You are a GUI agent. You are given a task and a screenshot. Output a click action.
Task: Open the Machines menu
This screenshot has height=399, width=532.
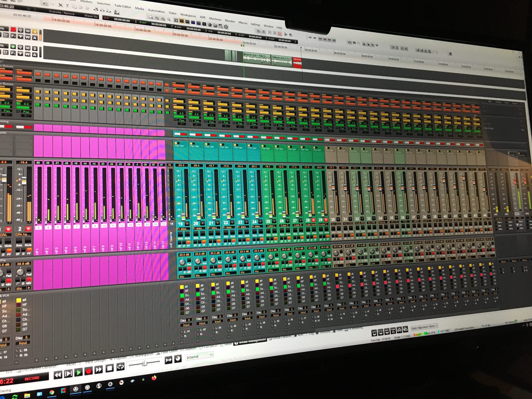[x=215, y=18]
